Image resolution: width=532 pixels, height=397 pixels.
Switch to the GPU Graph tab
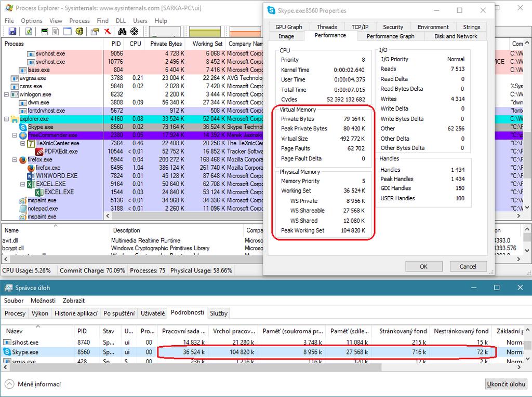pyautogui.click(x=289, y=27)
